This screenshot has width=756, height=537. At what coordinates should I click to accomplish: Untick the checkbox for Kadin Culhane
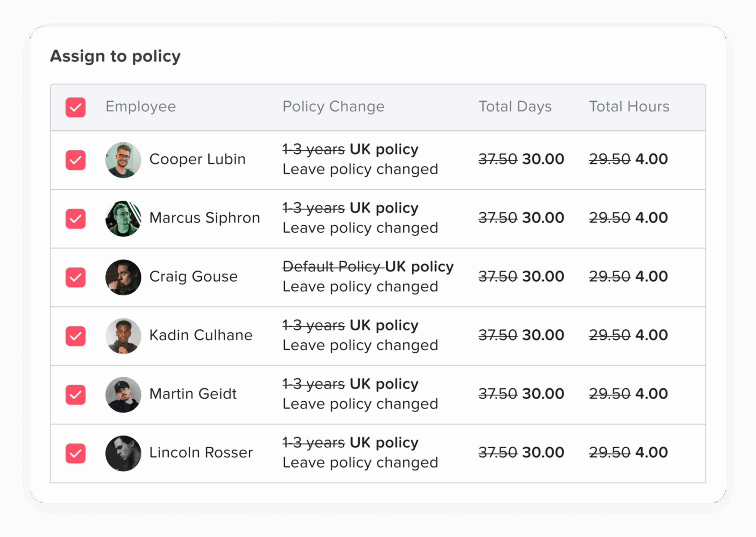click(75, 336)
